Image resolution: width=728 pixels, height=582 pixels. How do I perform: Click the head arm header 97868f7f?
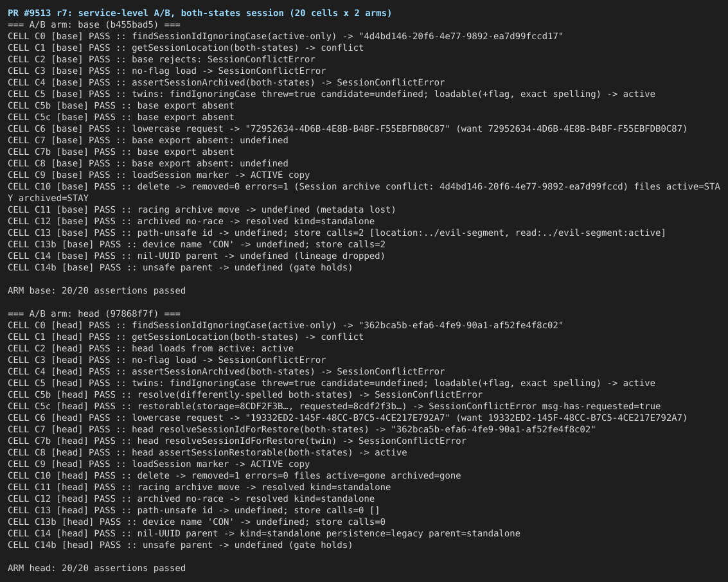(x=94, y=313)
